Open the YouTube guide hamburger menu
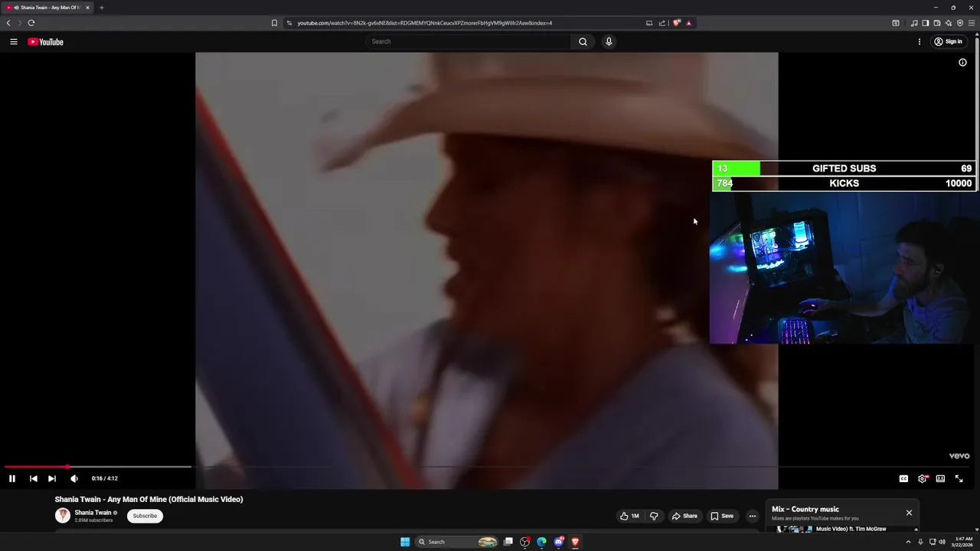980x551 pixels. tap(14, 42)
